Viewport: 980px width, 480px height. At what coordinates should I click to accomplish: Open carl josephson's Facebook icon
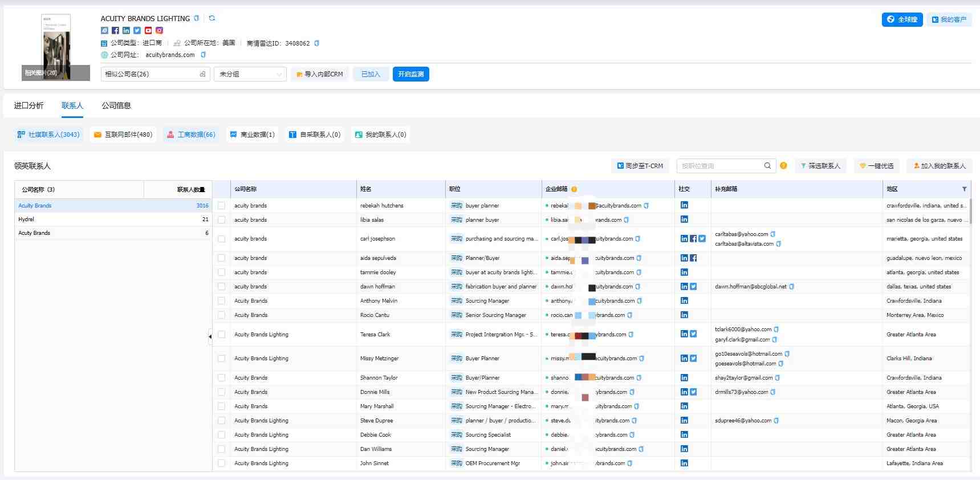693,239
